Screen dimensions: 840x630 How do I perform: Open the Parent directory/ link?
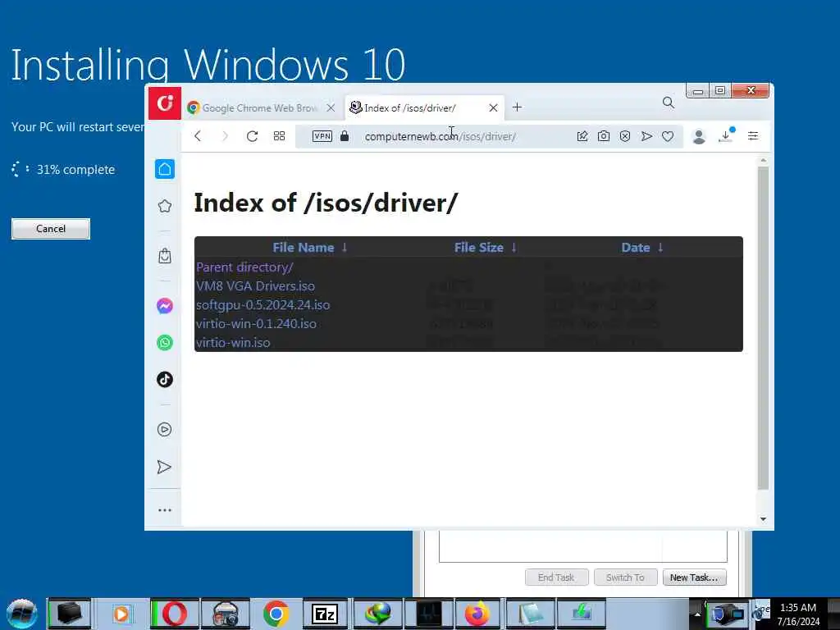(x=244, y=267)
